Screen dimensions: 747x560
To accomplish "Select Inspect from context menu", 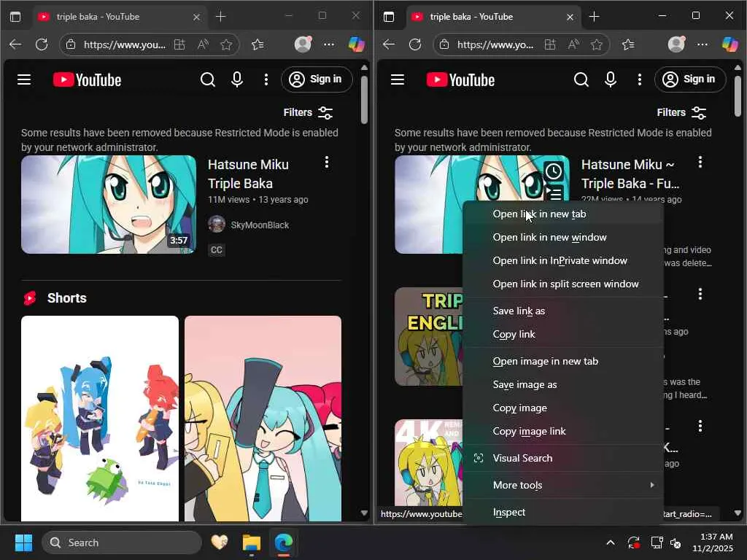I will (x=564, y=513).
